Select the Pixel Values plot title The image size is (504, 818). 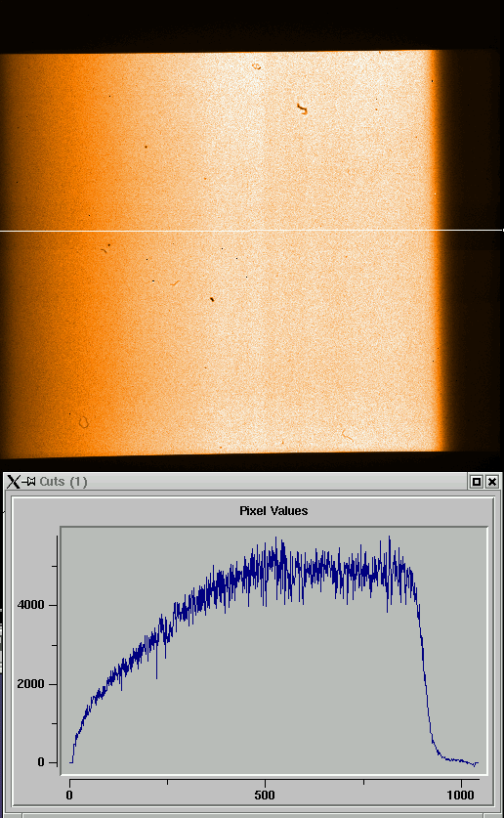[x=273, y=511]
